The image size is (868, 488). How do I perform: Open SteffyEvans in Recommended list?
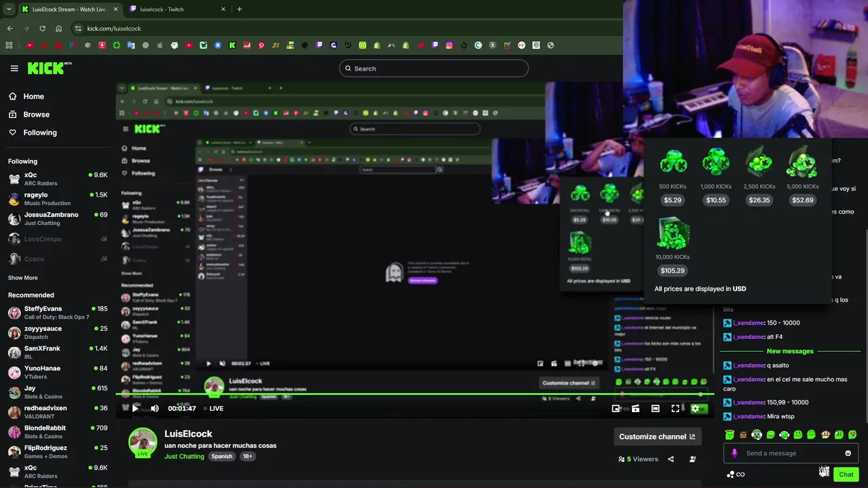click(58, 312)
